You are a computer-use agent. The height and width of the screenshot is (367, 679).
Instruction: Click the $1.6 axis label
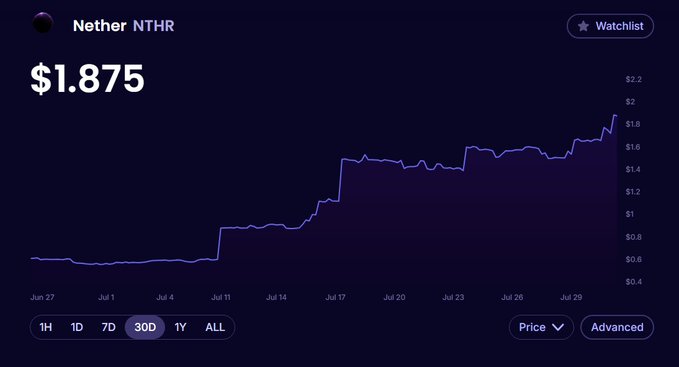pos(633,147)
